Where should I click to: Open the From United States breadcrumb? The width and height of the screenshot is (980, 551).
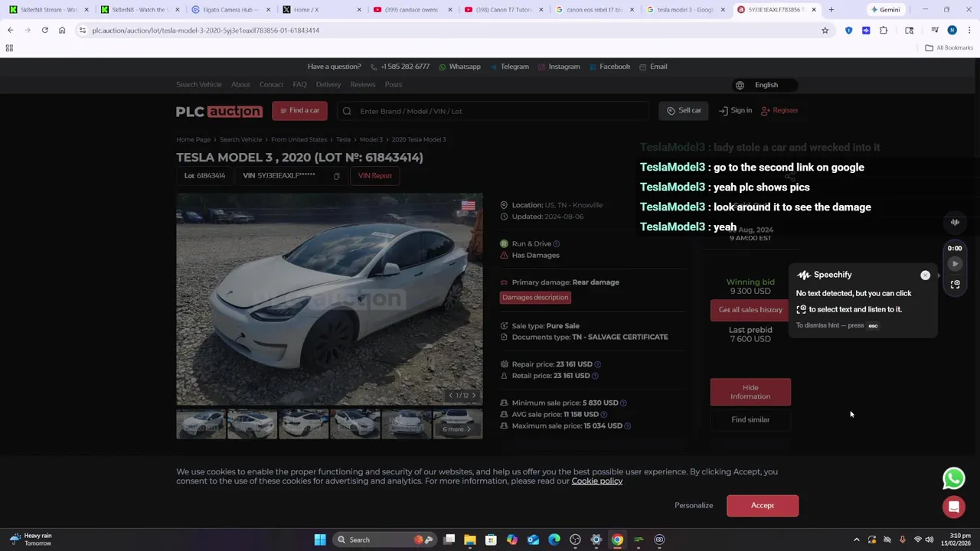point(299,139)
